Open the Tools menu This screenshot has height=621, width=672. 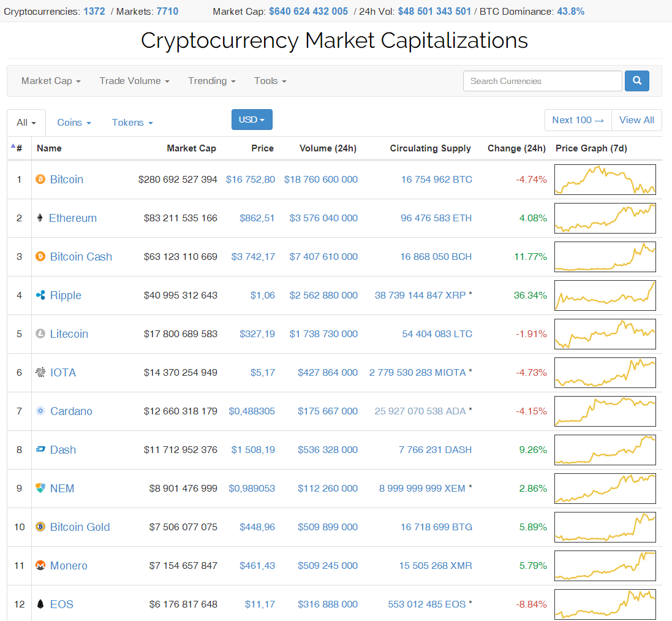point(270,81)
